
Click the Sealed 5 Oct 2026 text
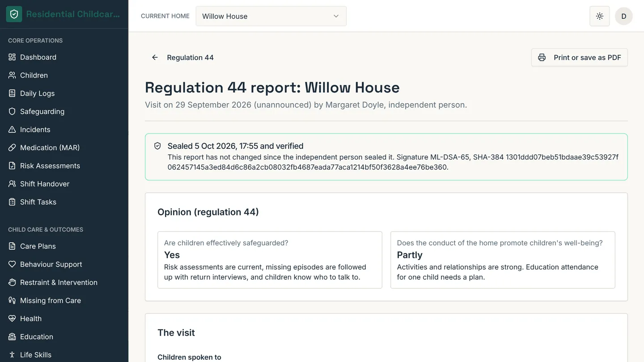pos(235,146)
